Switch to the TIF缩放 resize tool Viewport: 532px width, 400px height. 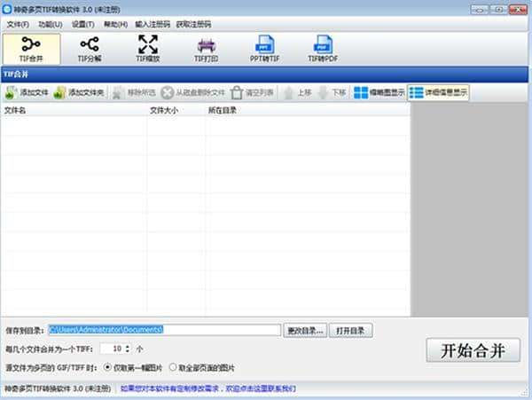[147, 49]
